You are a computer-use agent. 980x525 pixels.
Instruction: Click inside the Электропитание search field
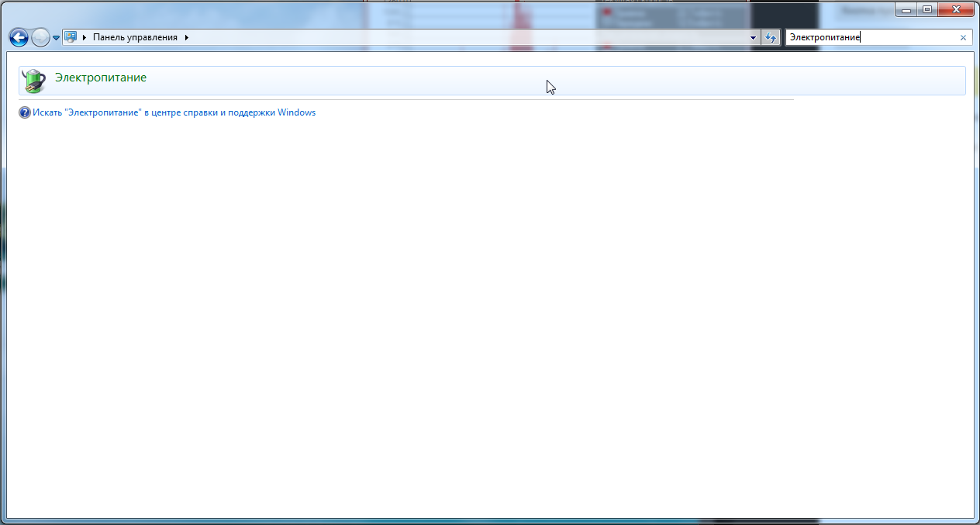(x=868, y=37)
